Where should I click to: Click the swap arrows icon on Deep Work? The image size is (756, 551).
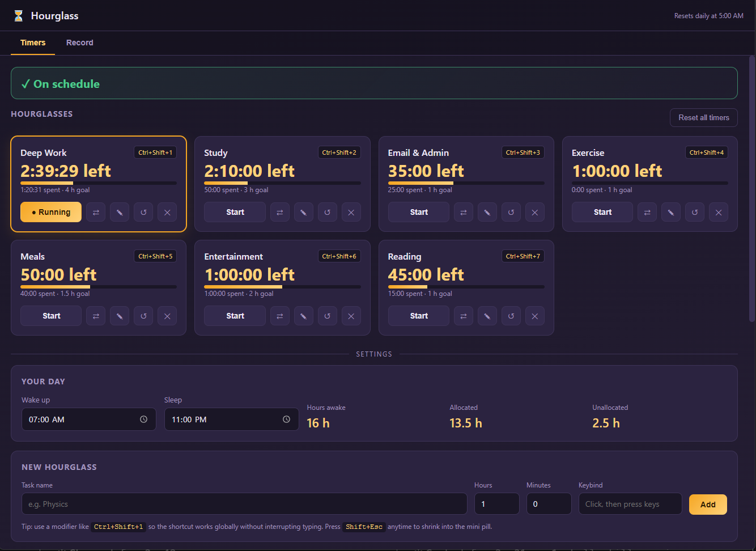tap(96, 213)
